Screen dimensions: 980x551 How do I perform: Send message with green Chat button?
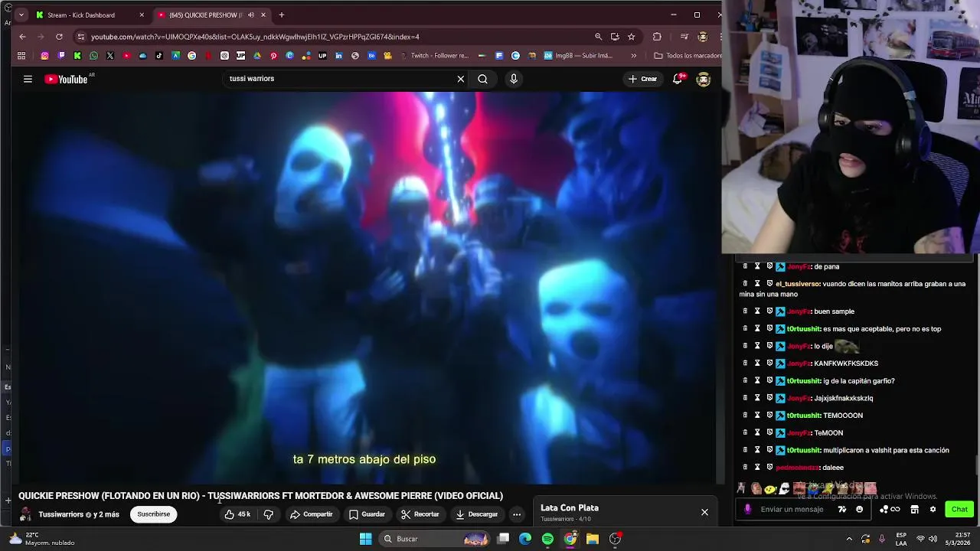coord(959,510)
